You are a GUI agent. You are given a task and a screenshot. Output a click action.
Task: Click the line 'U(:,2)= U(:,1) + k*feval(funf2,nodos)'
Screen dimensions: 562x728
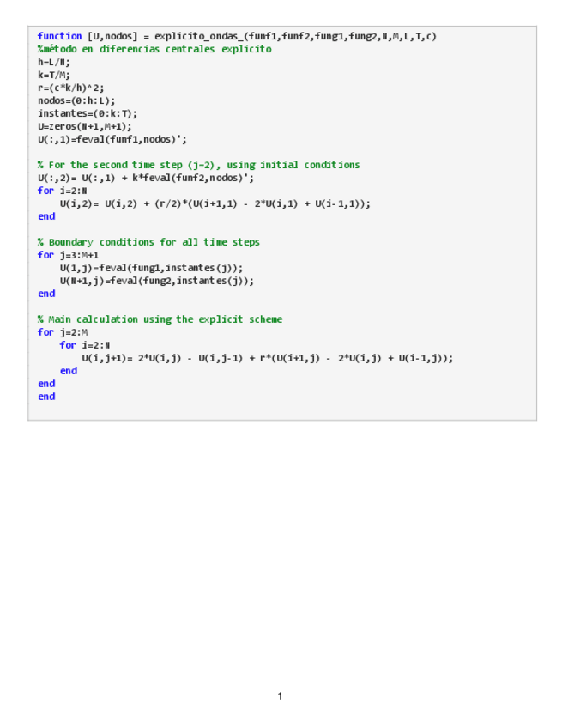coord(146,178)
